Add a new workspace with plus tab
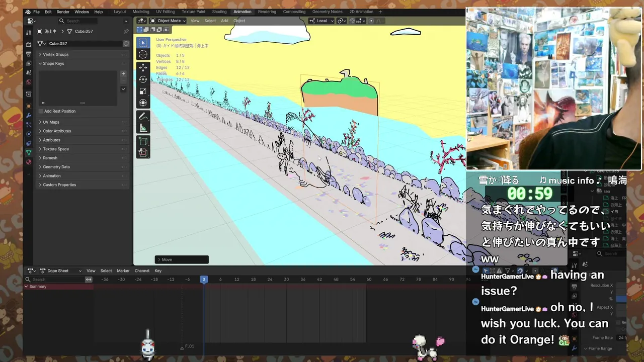The height and width of the screenshot is (362, 644). (380, 12)
